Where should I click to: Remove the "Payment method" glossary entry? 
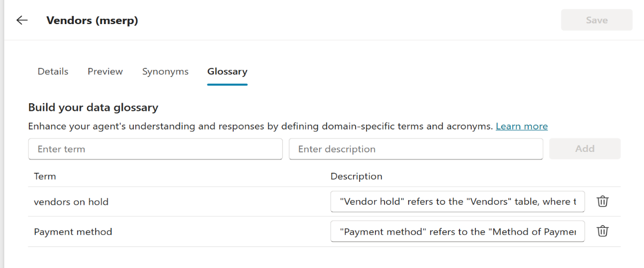tap(603, 231)
